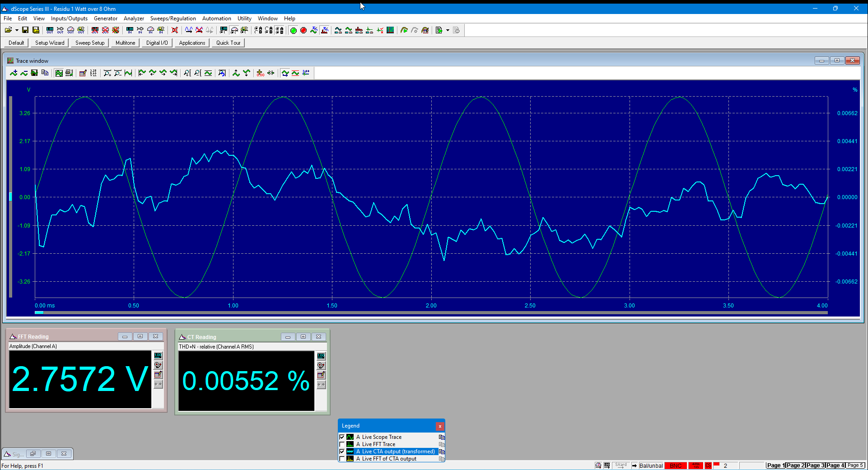
Task: Click the green start indicator icon
Action: (x=293, y=30)
